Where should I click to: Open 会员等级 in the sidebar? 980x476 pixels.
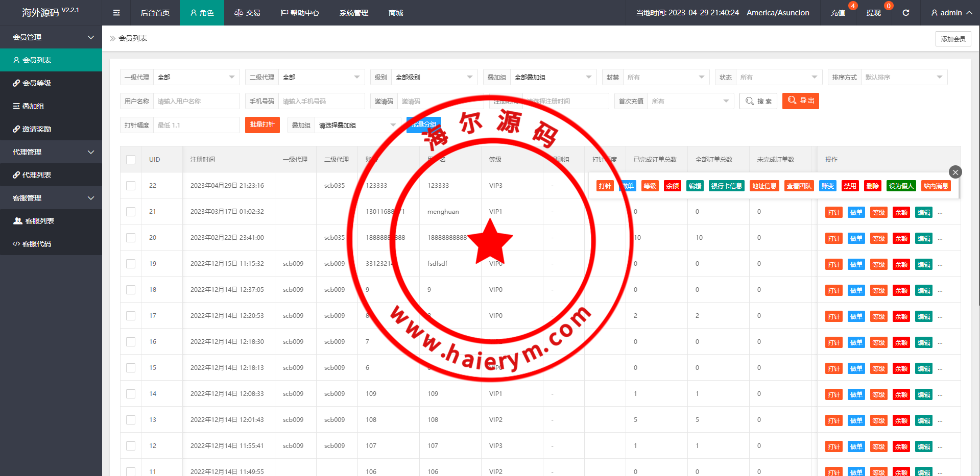coord(37,83)
